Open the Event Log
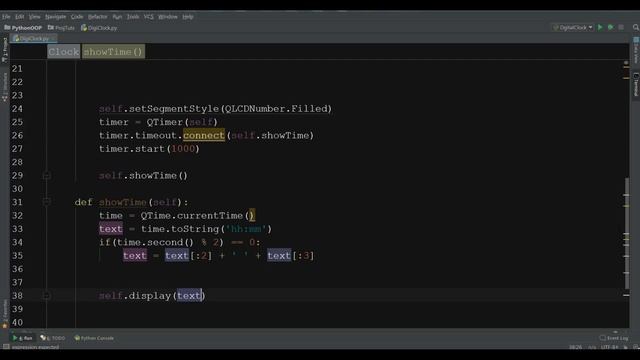This screenshot has height=360, width=640. 614,338
